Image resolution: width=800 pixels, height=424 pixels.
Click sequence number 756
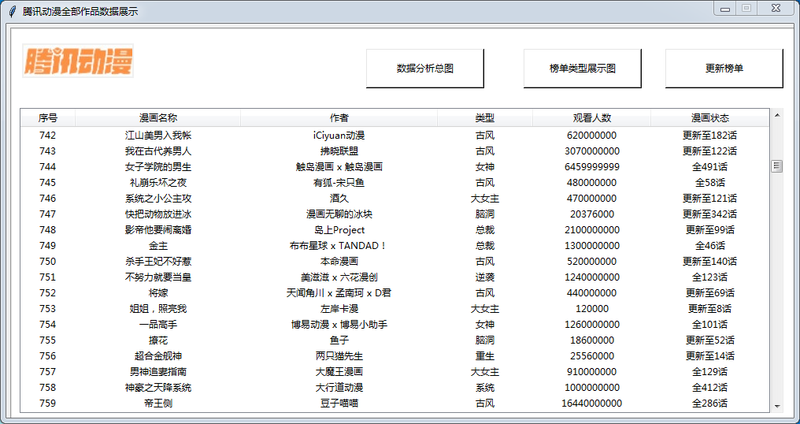(x=47, y=356)
